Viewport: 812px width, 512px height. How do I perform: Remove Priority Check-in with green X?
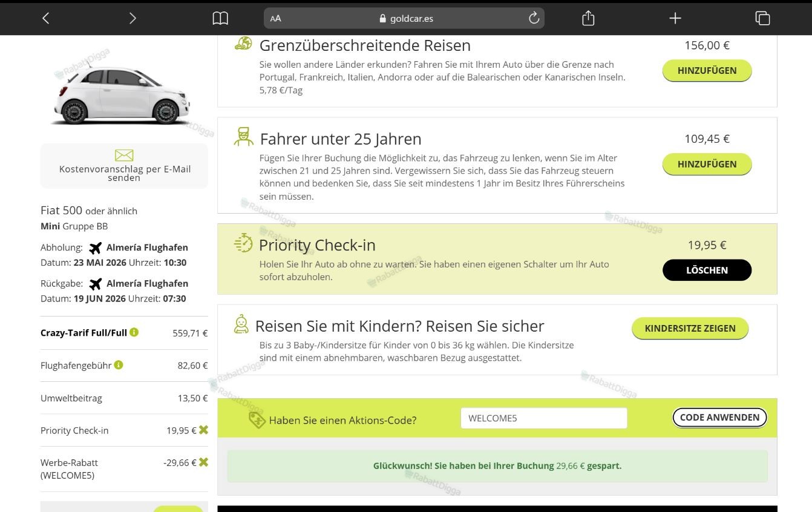point(203,430)
